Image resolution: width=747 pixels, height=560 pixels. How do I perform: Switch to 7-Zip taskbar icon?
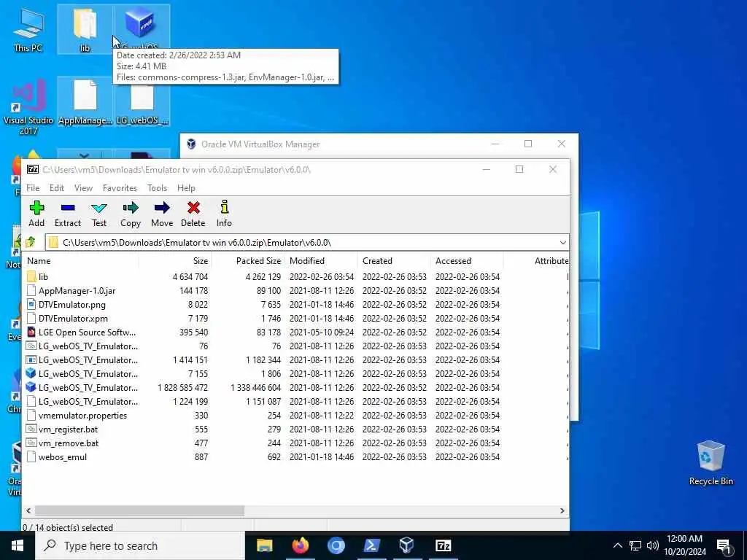tap(443, 545)
